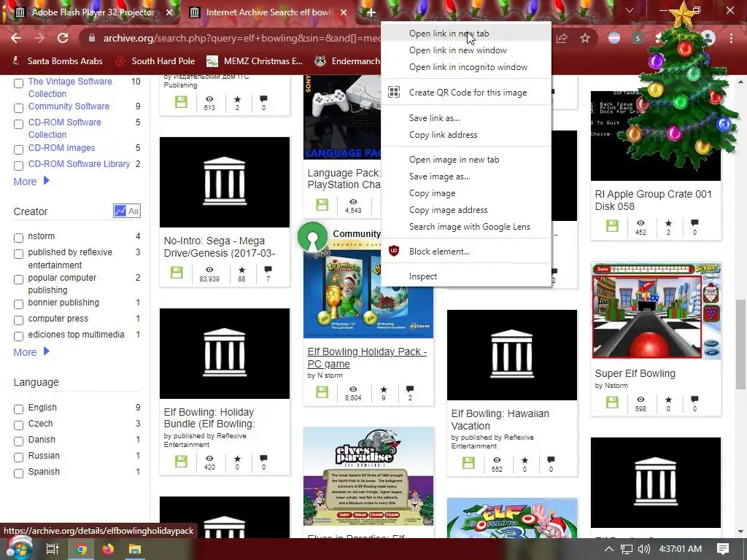Expand More under Creator filters

[x=31, y=352]
